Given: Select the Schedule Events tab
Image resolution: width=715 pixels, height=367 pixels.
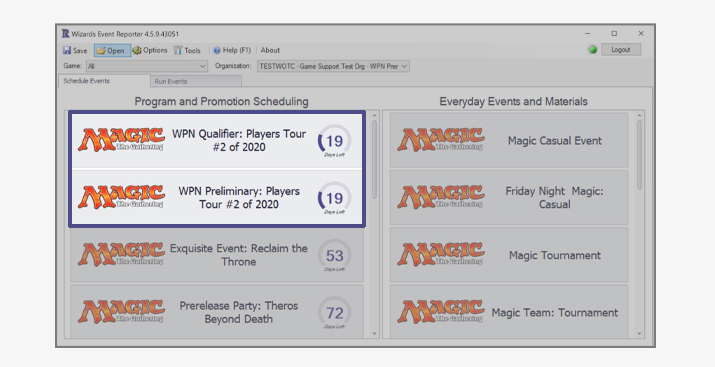Looking at the screenshot, I should pyautogui.click(x=104, y=81).
